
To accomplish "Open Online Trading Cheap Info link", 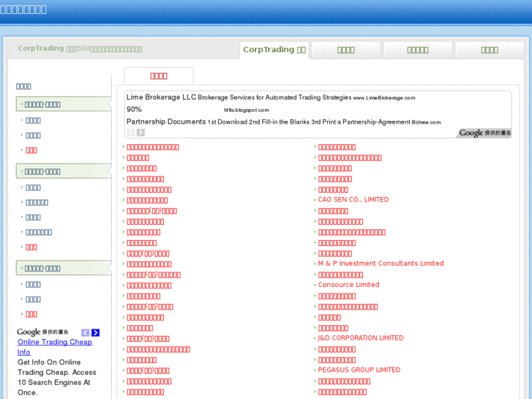I will (55, 342).
